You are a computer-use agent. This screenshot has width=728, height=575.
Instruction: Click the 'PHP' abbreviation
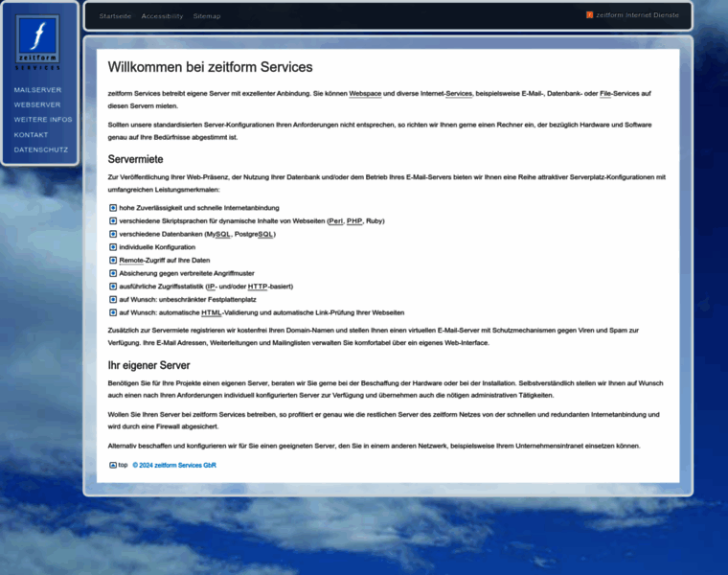(354, 221)
